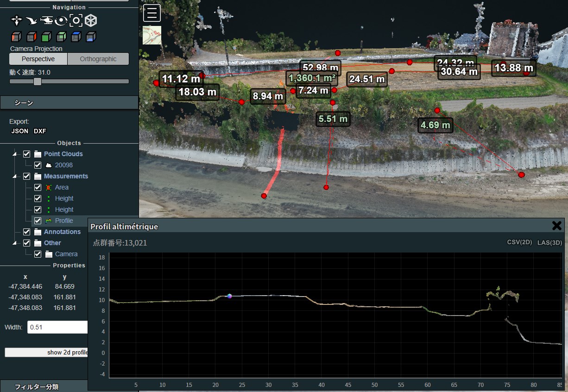Collapse the Other tree node
The image size is (568, 392).
point(15,243)
